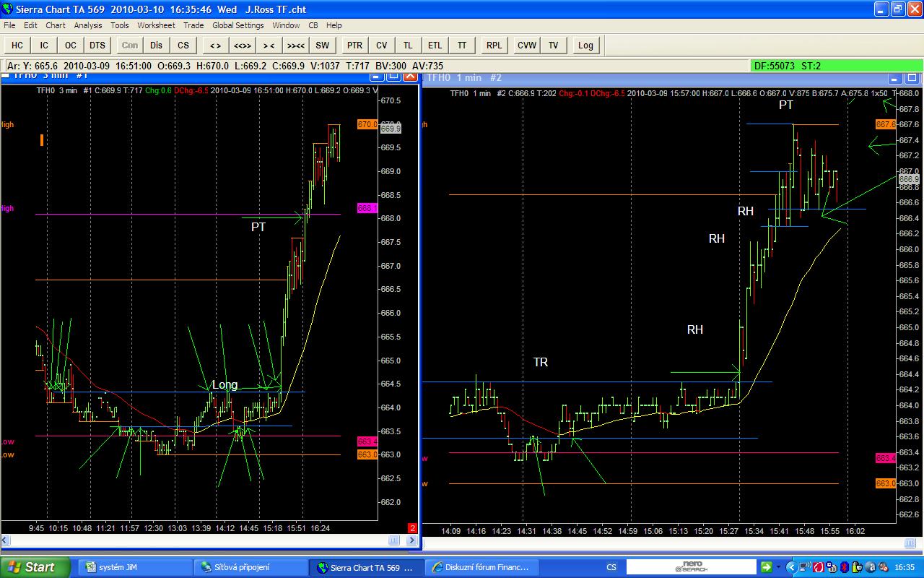Select the TL trend line tool
This screenshot has width=924, height=578.
[x=409, y=45]
